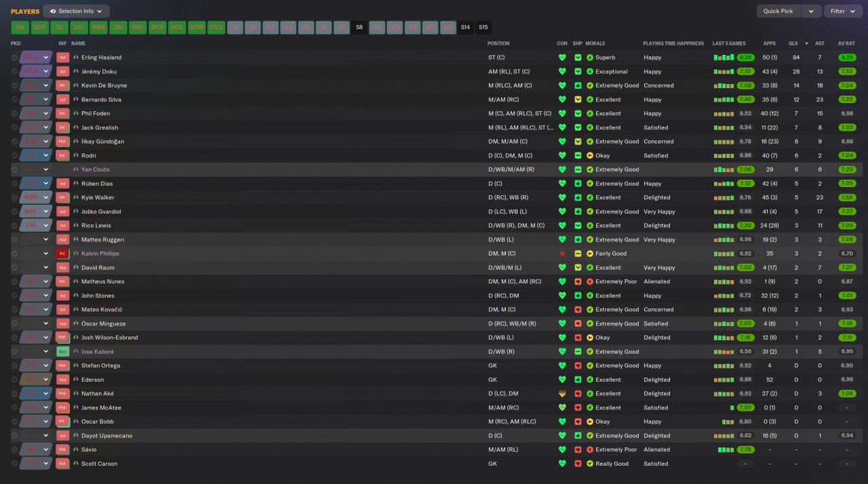Click the Int status icon for Erling Haaland

63,58
